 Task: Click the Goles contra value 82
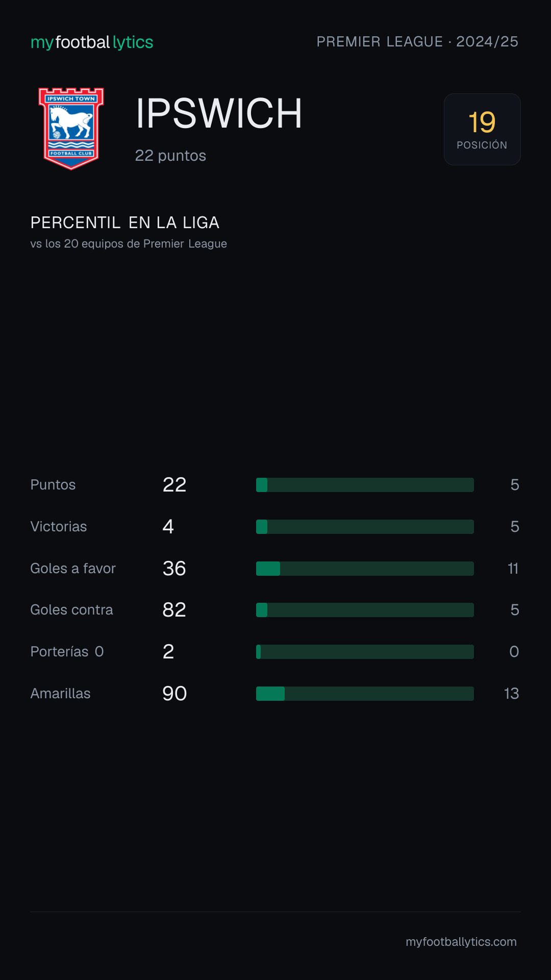tap(174, 610)
